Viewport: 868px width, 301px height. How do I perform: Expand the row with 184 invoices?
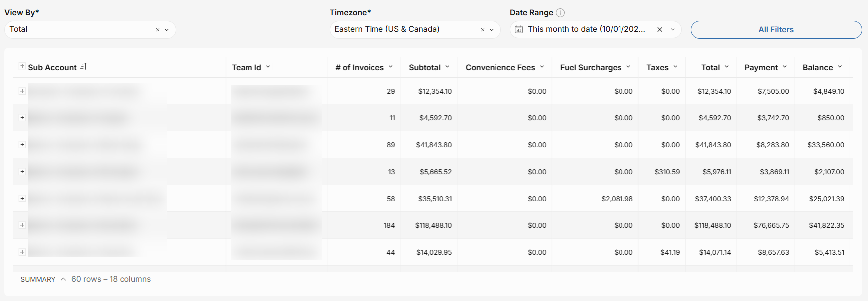click(x=22, y=225)
